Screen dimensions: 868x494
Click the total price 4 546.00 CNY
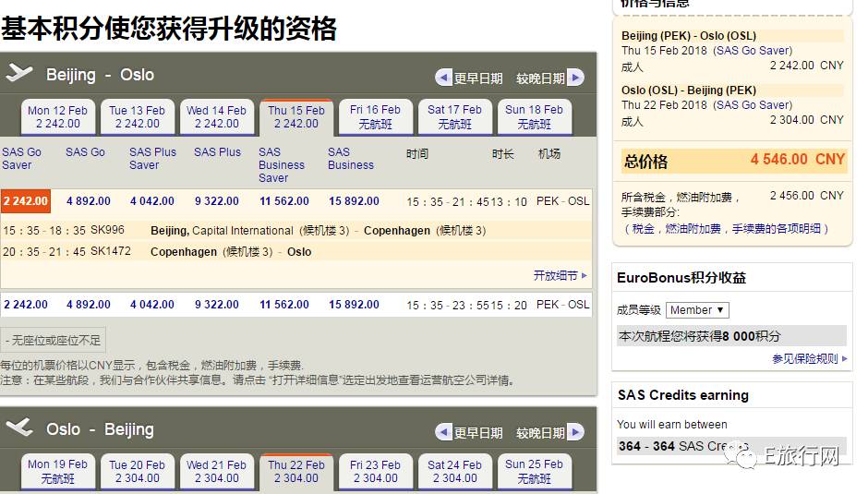[798, 160]
